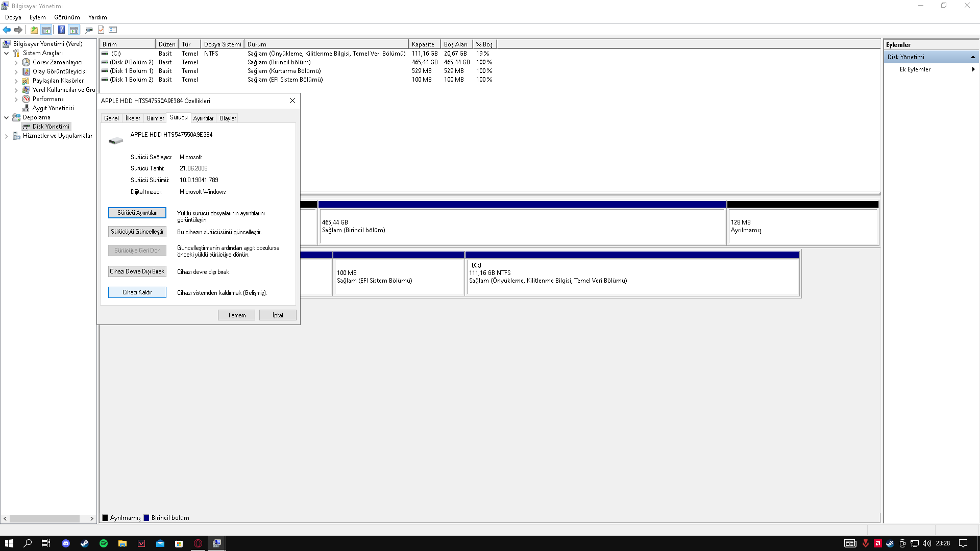Click the Up one level folder icon

[34, 30]
